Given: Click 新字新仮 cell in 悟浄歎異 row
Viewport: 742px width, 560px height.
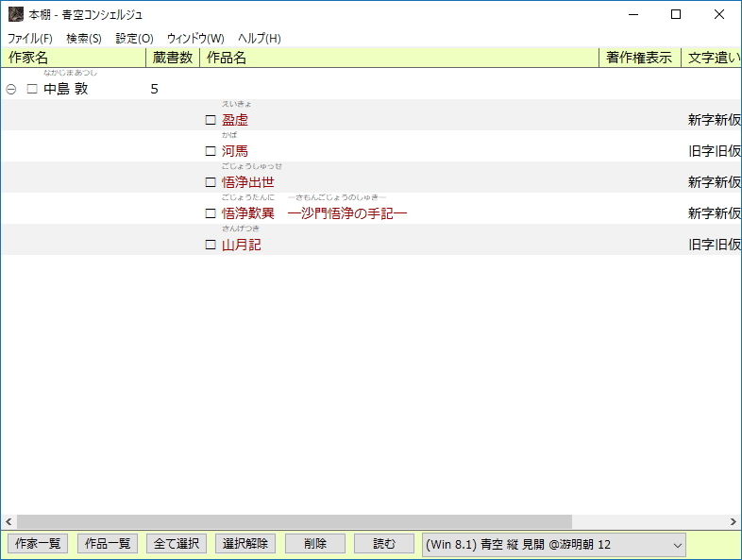Looking at the screenshot, I should click(x=715, y=213).
